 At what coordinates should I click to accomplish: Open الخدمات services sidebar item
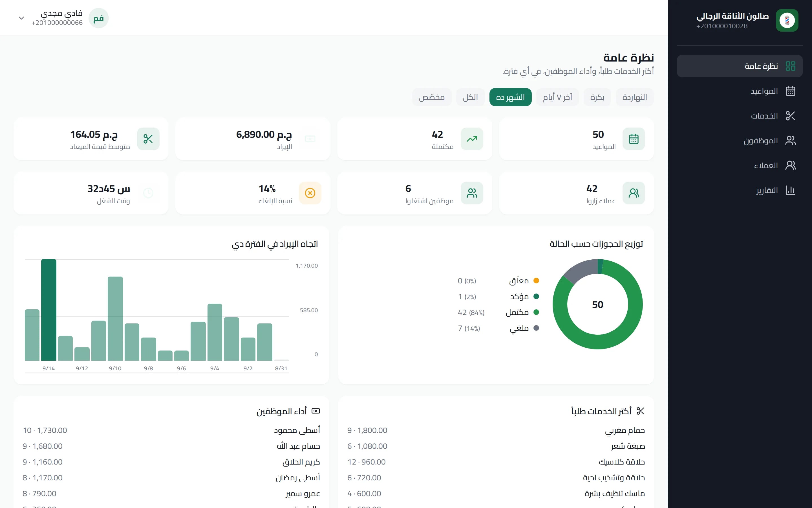(x=740, y=116)
